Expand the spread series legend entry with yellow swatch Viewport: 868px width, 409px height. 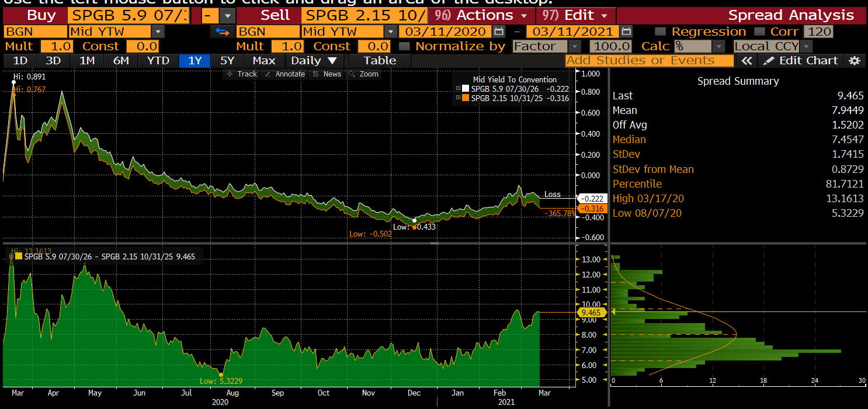point(11,257)
